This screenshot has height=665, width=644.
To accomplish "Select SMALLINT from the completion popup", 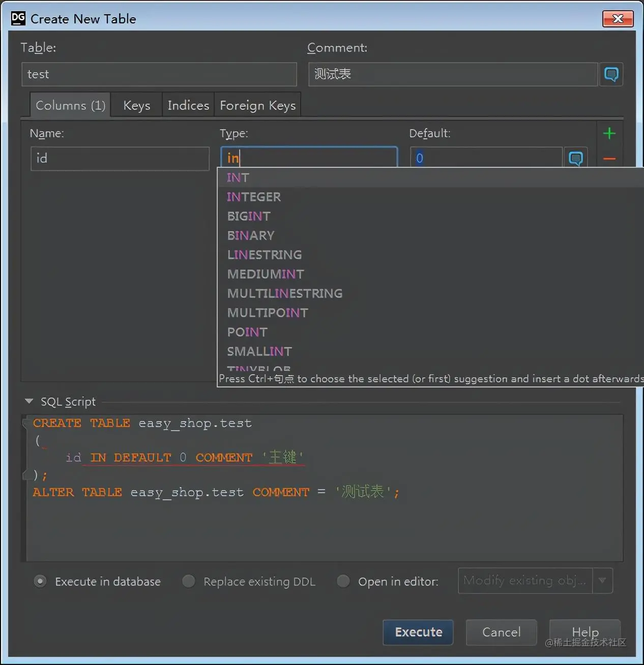I will coord(430,351).
